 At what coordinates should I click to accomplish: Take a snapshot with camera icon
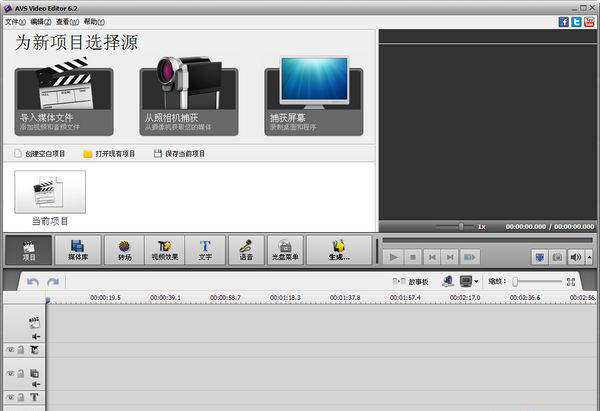click(x=558, y=257)
